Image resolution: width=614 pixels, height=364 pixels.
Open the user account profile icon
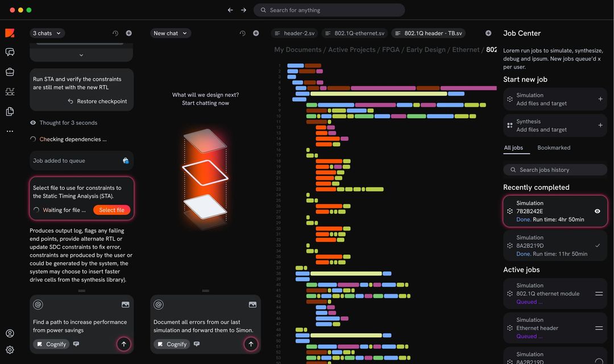click(10, 333)
